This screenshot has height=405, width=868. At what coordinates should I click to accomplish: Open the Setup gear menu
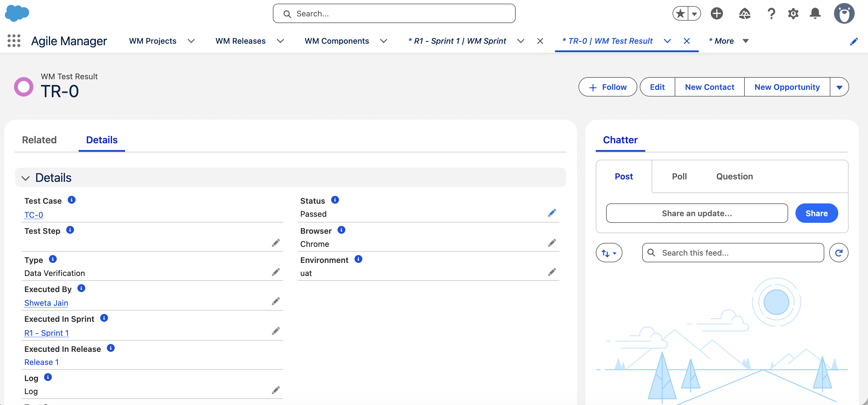click(x=793, y=13)
